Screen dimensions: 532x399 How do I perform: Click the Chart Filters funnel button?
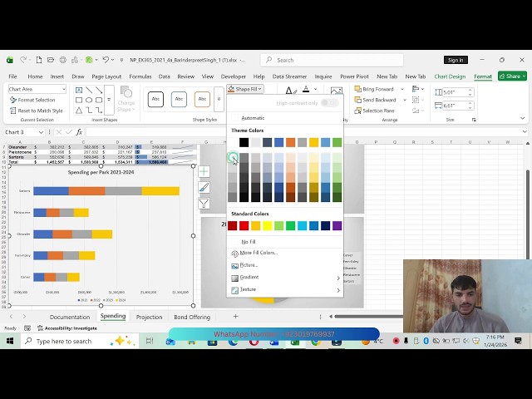click(204, 203)
